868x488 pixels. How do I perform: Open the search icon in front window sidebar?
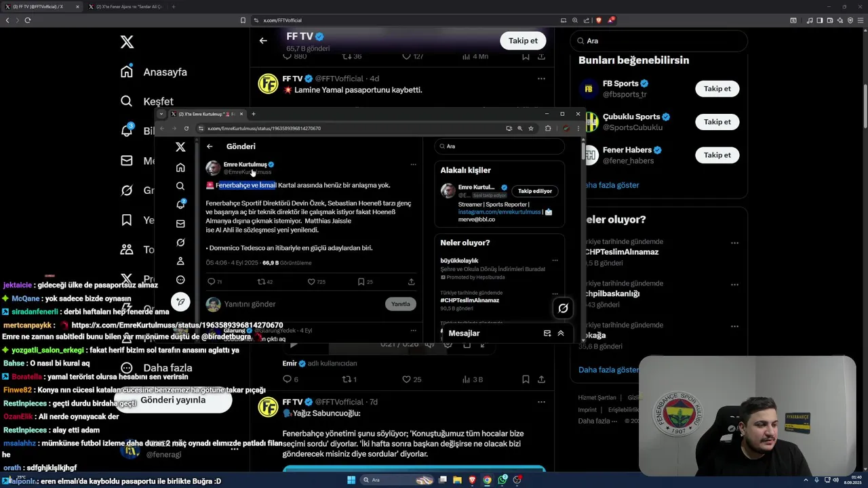coord(180,186)
